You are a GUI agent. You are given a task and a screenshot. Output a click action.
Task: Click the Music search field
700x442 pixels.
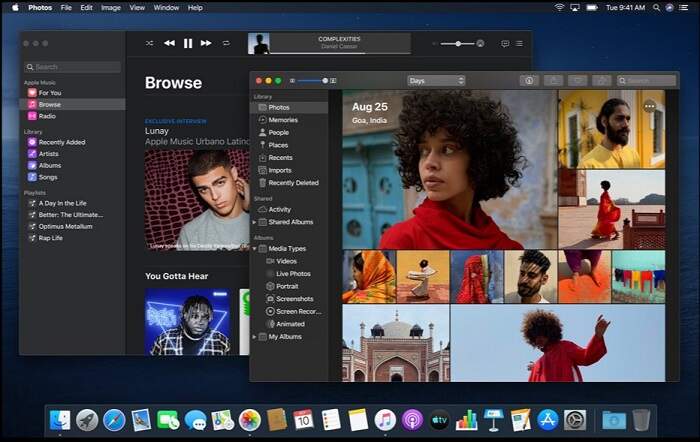click(73, 67)
